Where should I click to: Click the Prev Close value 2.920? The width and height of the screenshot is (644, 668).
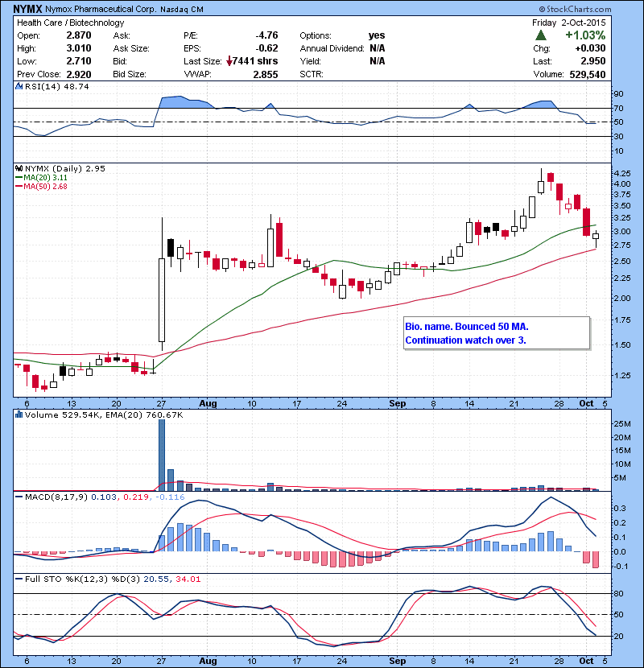pyautogui.click(x=79, y=75)
